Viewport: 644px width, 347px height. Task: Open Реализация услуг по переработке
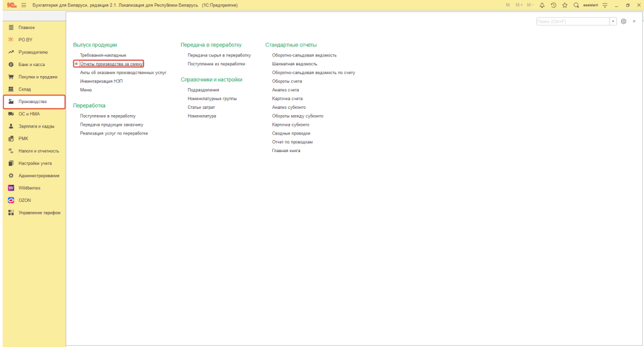click(x=114, y=133)
